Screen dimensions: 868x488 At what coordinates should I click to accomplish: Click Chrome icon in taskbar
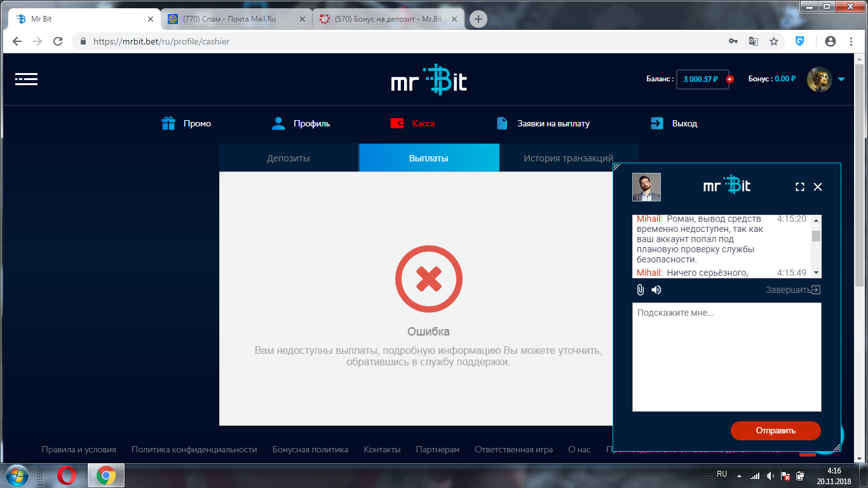click(105, 475)
